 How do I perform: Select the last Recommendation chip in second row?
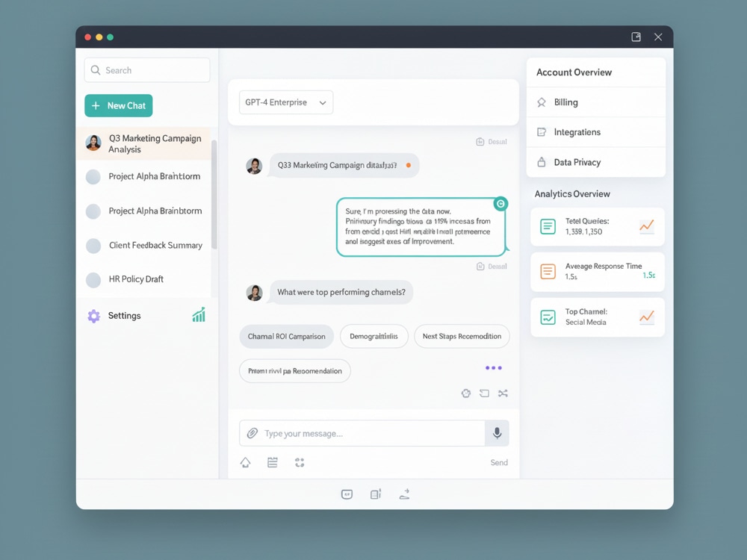pyautogui.click(x=295, y=371)
